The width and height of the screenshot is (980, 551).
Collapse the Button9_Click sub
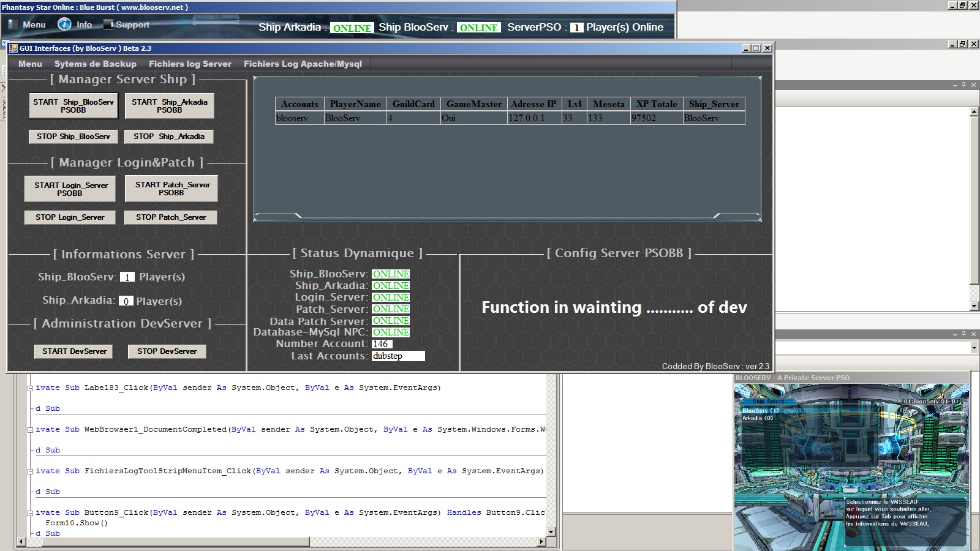(x=30, y=513)
